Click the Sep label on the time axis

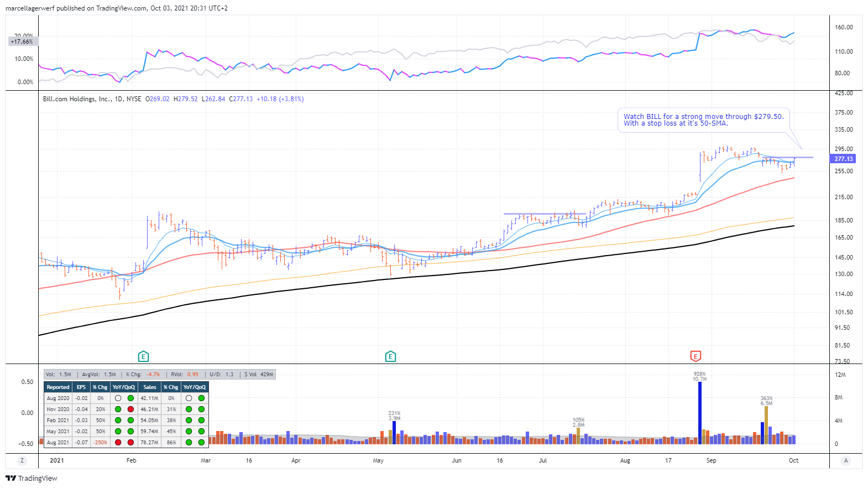pos(711,460)
